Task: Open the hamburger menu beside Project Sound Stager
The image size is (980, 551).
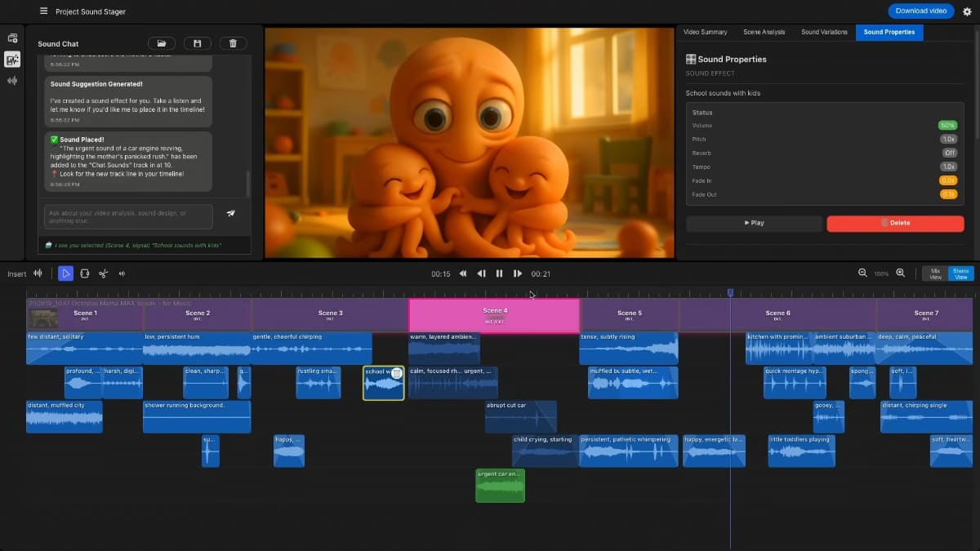Action: coord(43,11)
